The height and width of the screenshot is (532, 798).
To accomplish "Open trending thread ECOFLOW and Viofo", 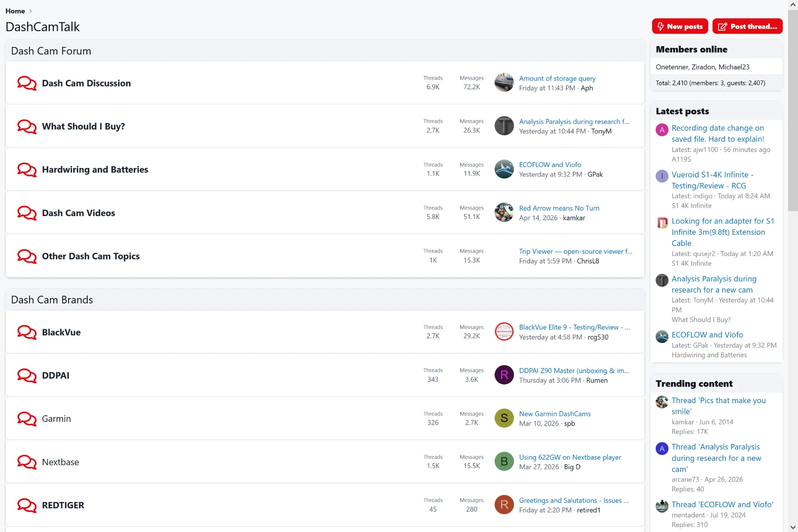I will (722, 504).
